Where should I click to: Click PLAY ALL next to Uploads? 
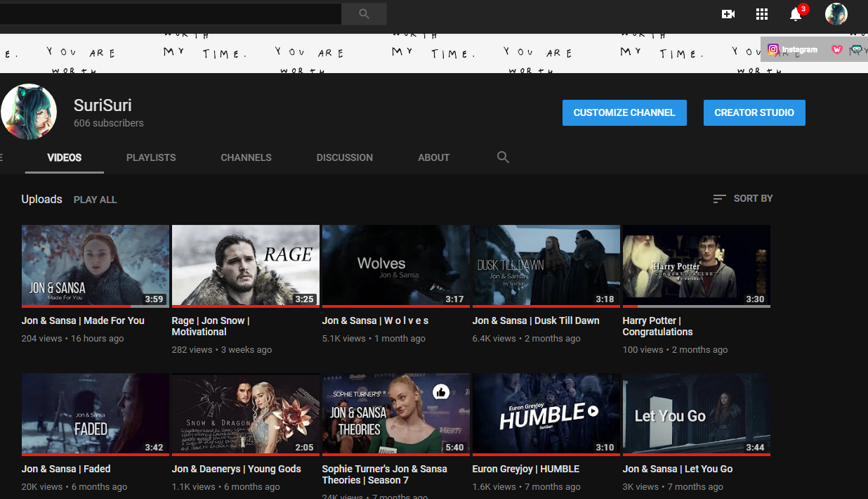pos(95,200)
